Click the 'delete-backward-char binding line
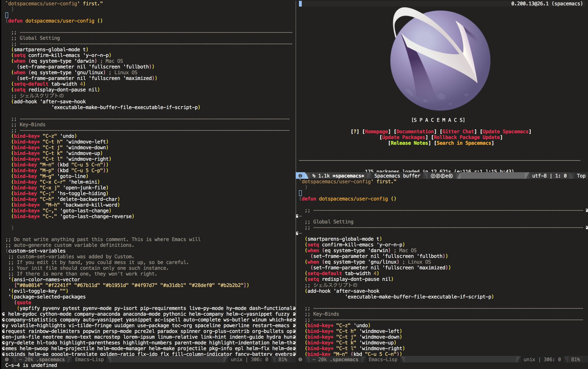This screenshot has height=369, width=588. (65, 199)
